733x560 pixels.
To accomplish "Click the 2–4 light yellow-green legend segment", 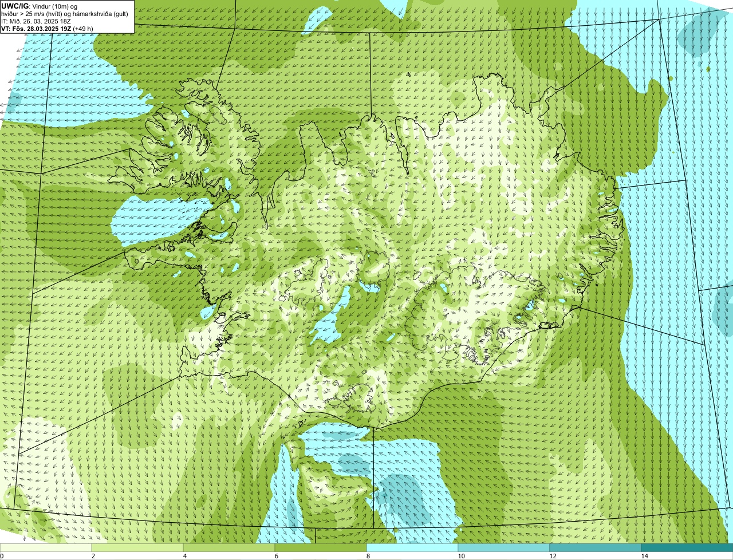I will click(x=137, y=547).
